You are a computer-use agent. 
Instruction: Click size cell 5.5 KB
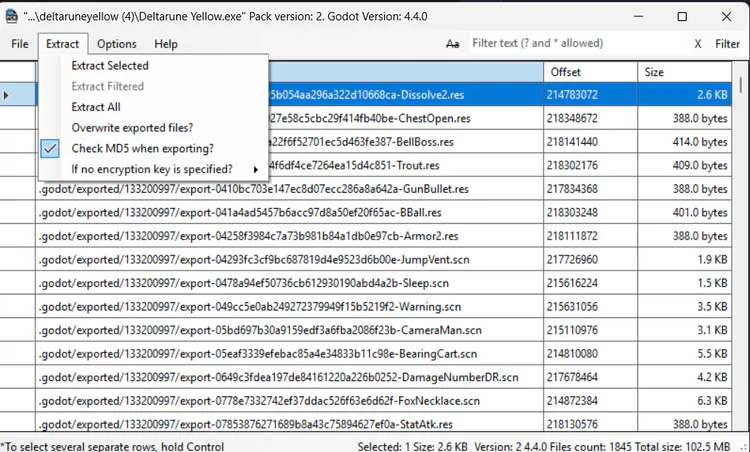[x=684, y=354]
